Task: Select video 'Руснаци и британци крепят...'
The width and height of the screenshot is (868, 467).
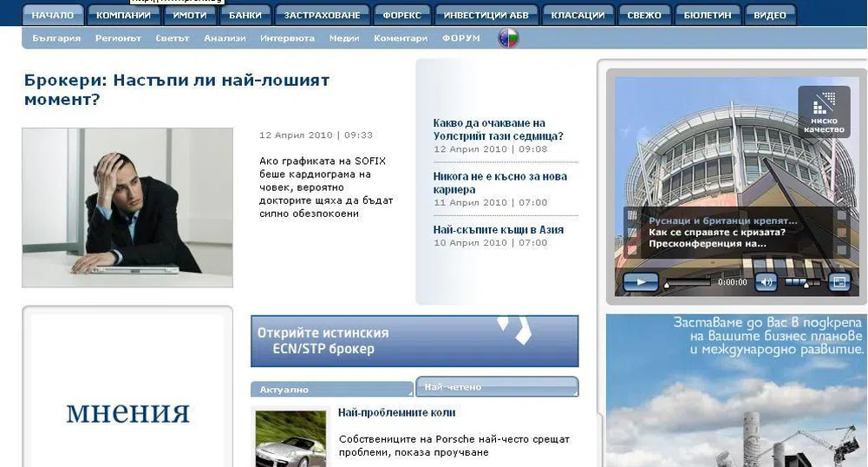Action: 723,220
